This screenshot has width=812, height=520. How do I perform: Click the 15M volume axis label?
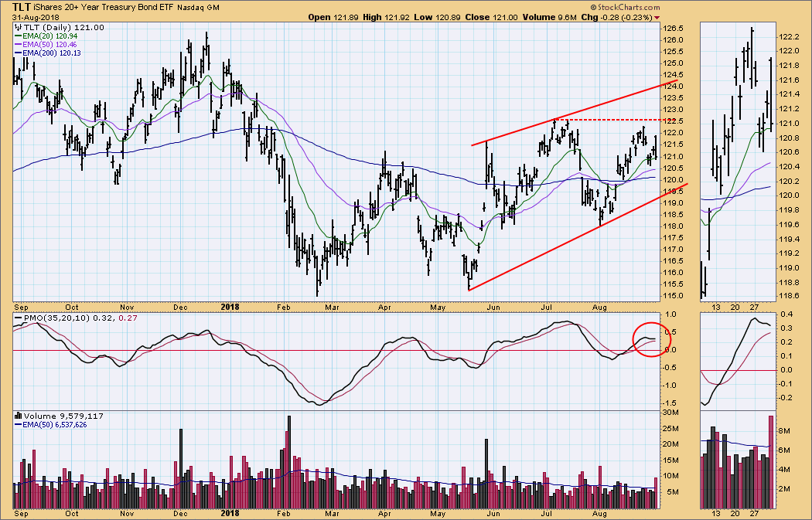(x=672, y=460)
